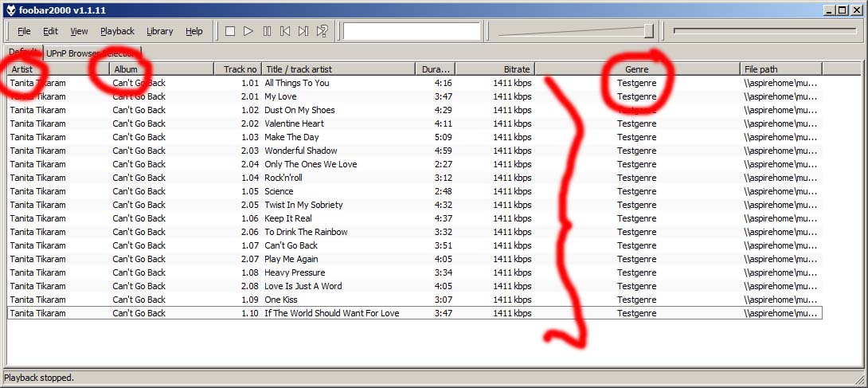Click the seekbar slider track

click(764, 31)
